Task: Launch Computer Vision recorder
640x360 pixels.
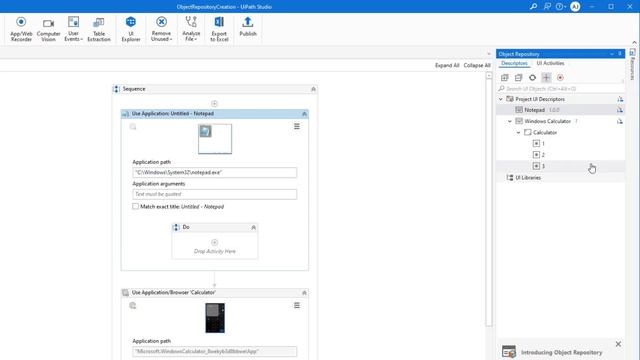Action: tap(48, 29)
